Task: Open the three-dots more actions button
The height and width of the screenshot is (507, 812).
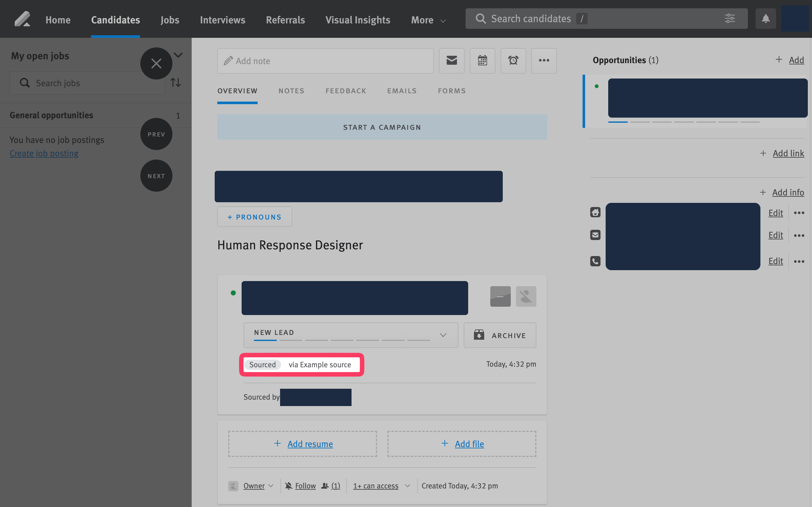Action: (x=543, y=61)
